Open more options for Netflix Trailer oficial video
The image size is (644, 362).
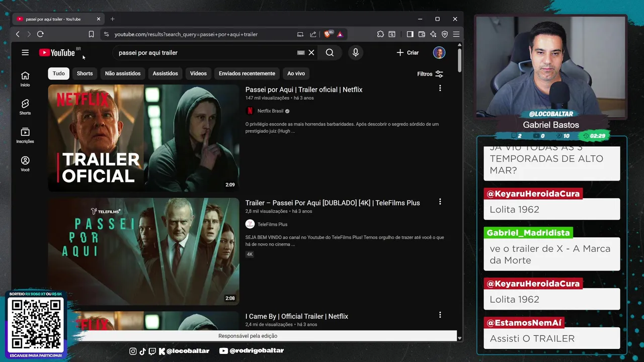point(440,88)
